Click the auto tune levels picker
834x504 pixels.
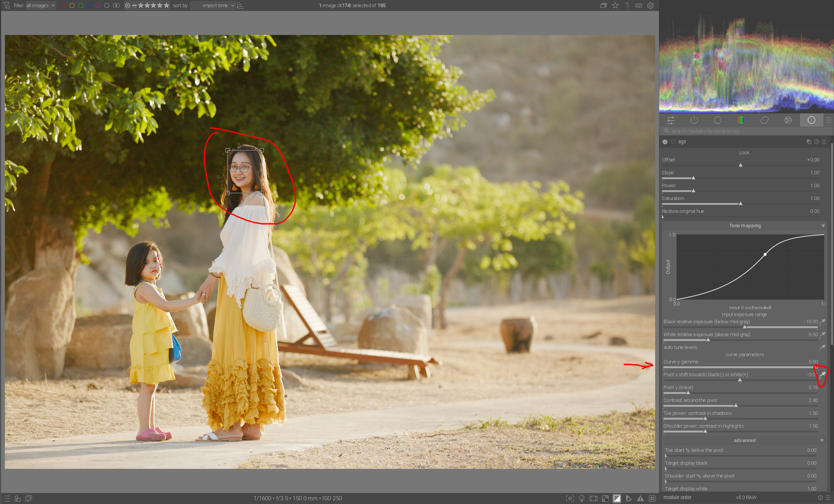coord(822,347)
